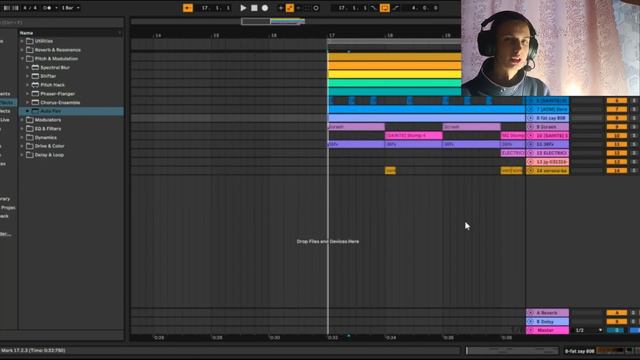
Task: Open the 1 Bar quantization menu
Action: (70, 8)
